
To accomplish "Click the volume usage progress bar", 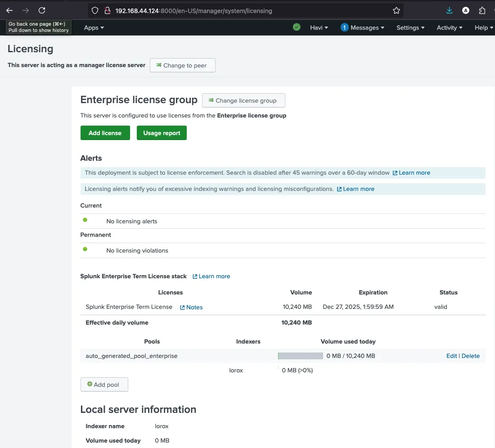I will [x=301, y=356].
